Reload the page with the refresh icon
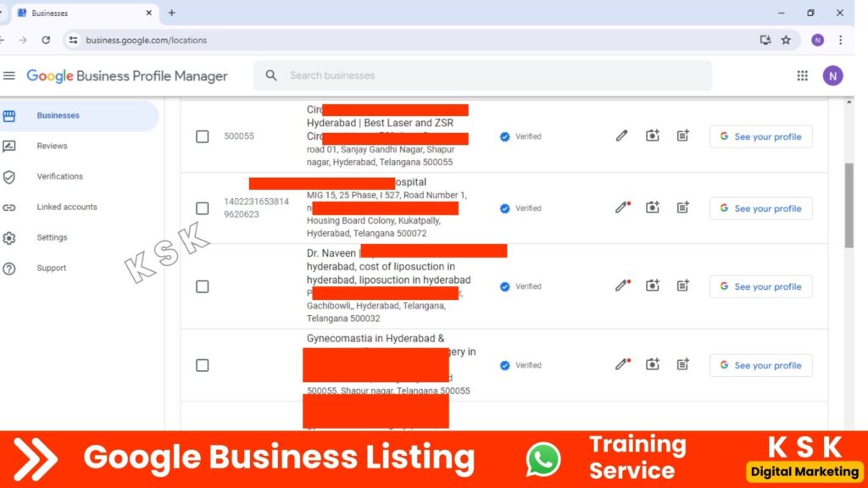The width and height of the screenshot is (868, 488). [x=46, y=39]
